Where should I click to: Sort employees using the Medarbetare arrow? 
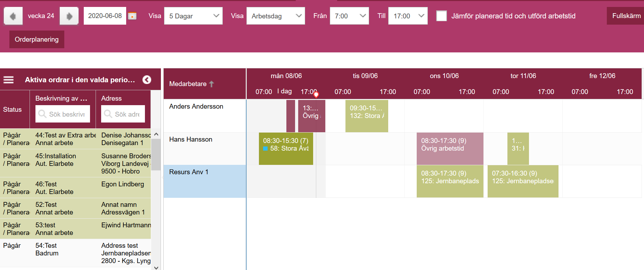tap(211, 84)
